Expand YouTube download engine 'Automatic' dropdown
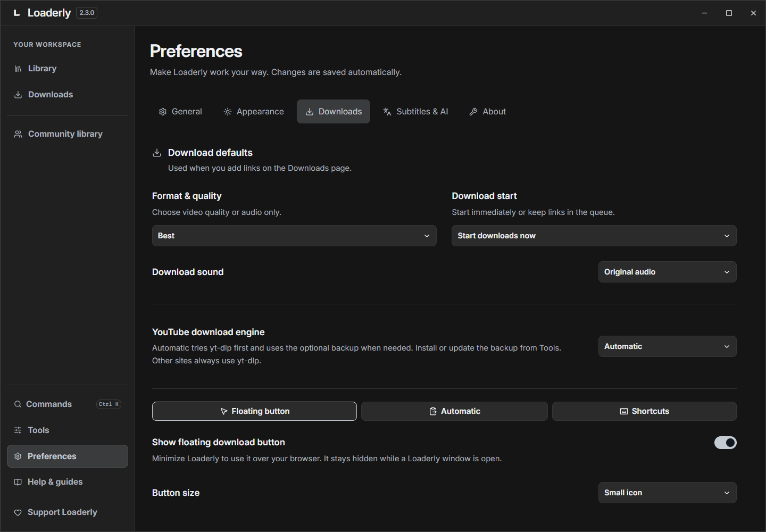 click(x=668, y=346)
